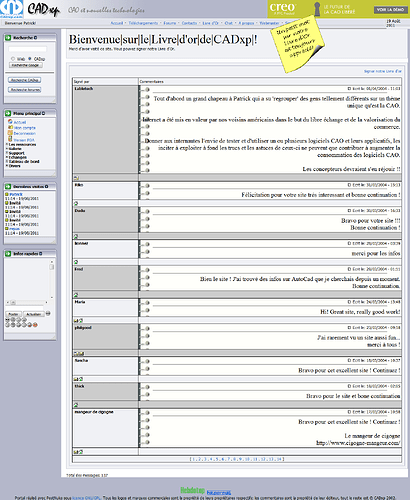Click the Actualiser button in Infos rapides
Image resolution: width=410 pixels, height=500 pixels.
[x=34, y=314]
